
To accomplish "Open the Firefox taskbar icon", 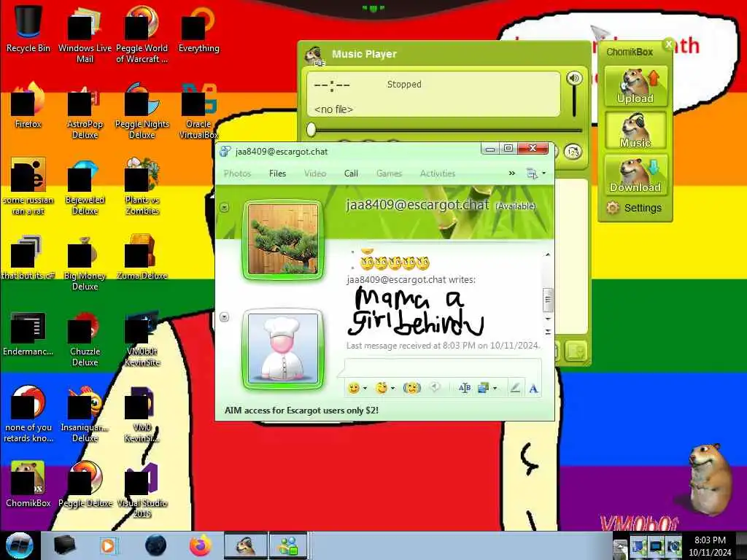I will tap(201, 545).
